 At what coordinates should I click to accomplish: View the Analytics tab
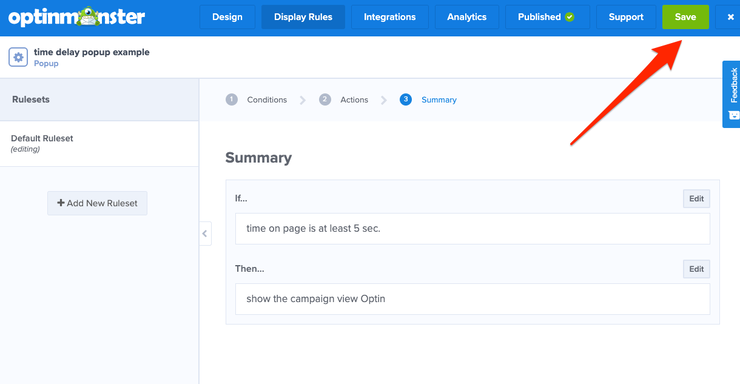(x=466, y=17)
